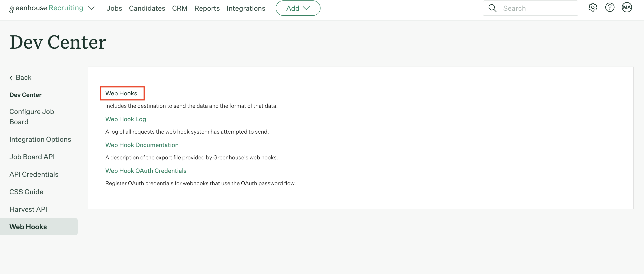Screen dimensions: 644x274
Task: Click the Greenhouse Recruiting logo
Action: [x=46, y=8]
